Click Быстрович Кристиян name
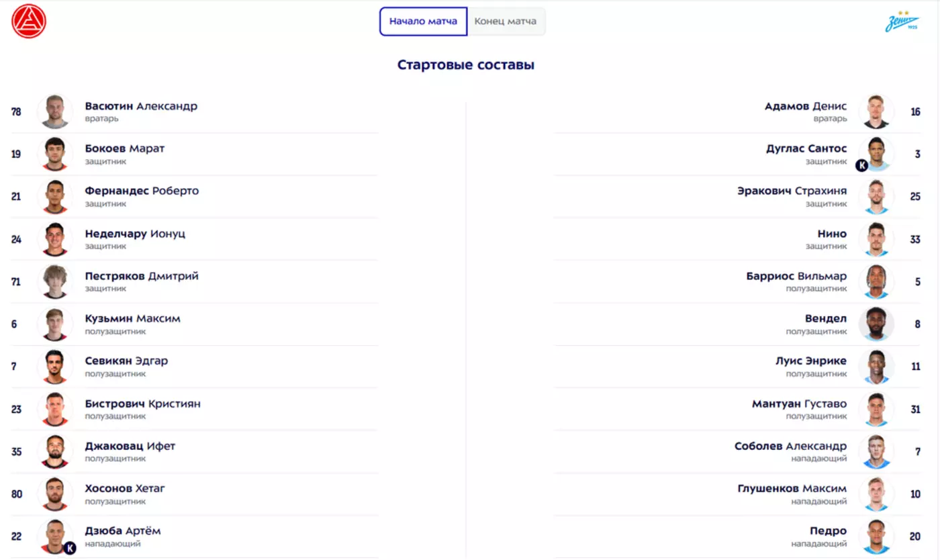 coord(142,404)
